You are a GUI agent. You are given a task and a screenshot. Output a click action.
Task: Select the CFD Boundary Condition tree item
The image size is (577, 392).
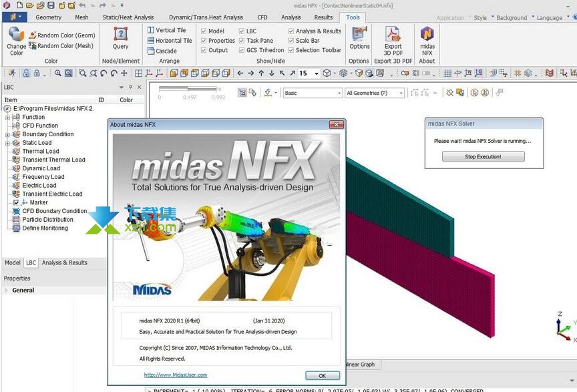click(x=55, y=211)
